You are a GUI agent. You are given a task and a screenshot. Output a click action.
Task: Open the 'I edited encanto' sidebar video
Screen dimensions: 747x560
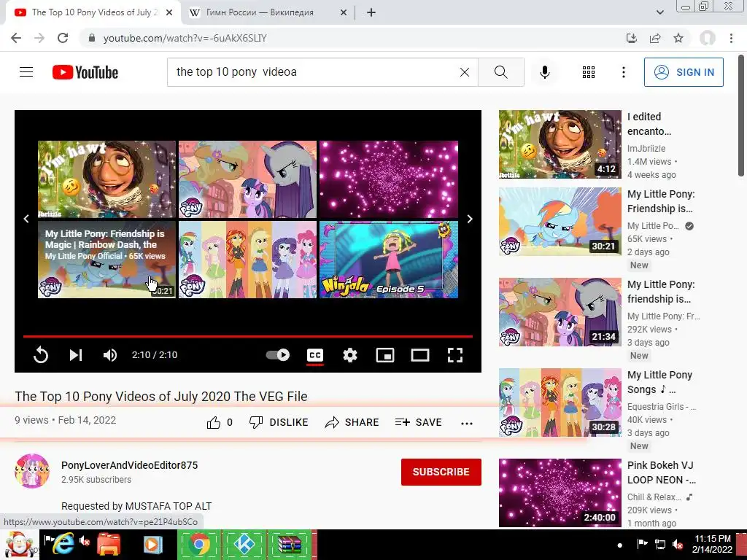click(560, 144)
